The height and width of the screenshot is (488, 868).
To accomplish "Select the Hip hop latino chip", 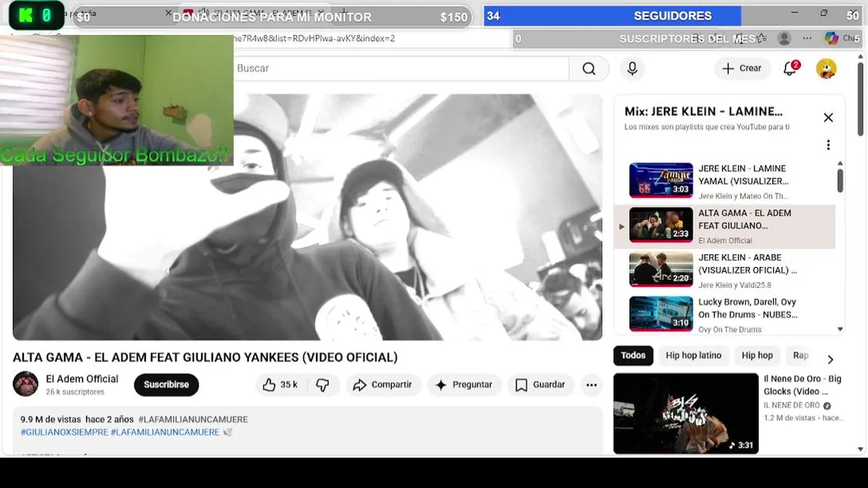I will (693, 356).
